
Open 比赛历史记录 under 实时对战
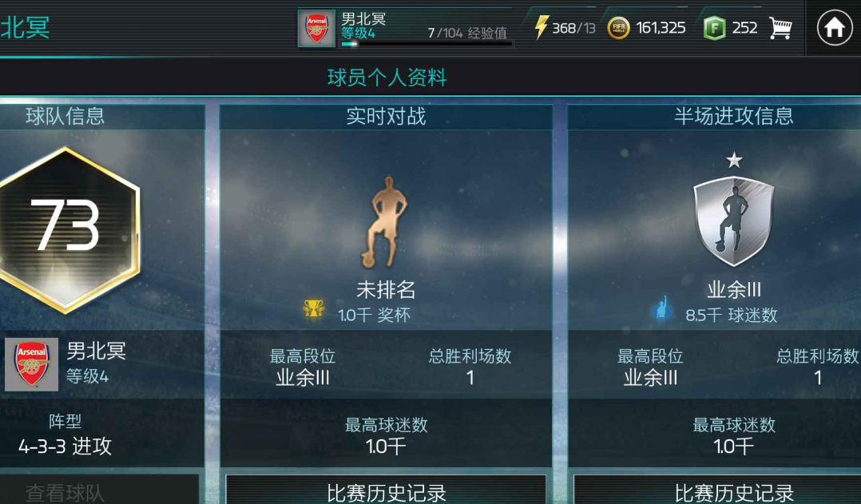coord(386,490)
